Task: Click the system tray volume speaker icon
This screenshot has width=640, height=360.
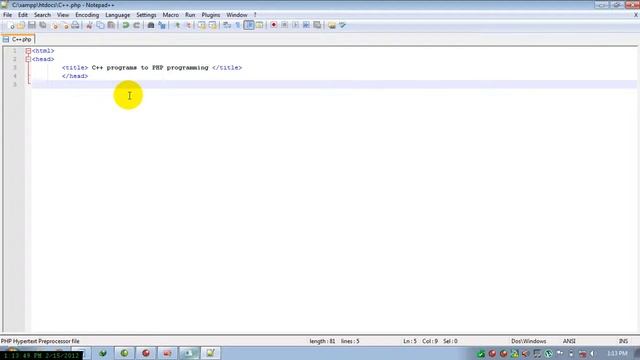Action: (x=592, y=353)
